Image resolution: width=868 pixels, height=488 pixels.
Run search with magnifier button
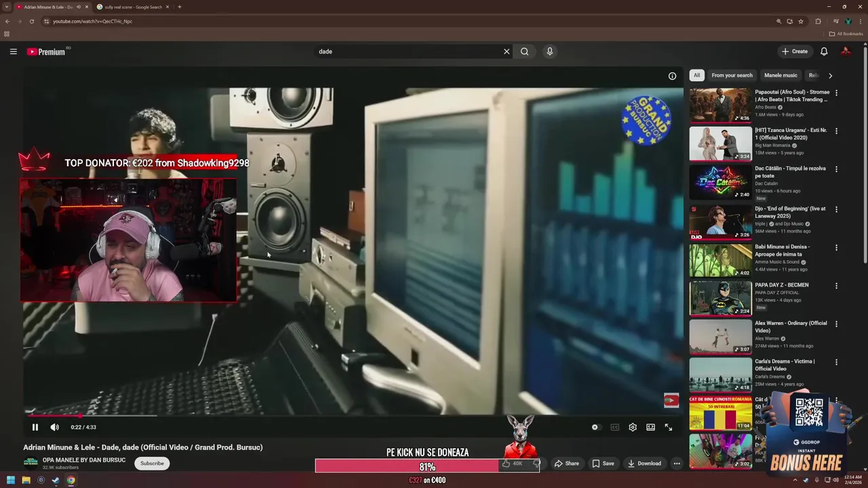[x=524, y=52]
